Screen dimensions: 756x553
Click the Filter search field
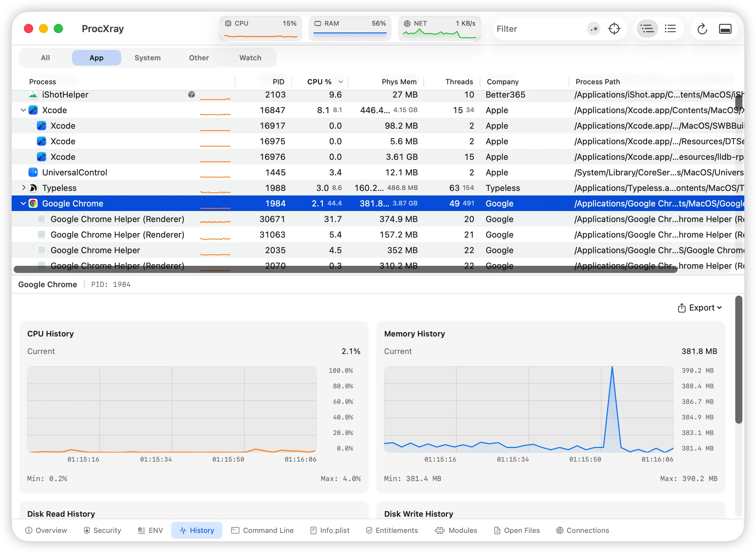coord(539,29)
